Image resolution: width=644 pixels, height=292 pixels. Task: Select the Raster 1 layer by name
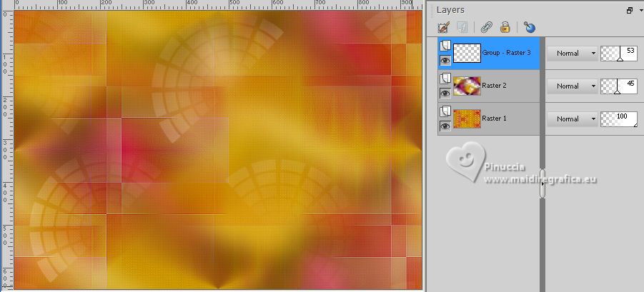click(494, 119)
